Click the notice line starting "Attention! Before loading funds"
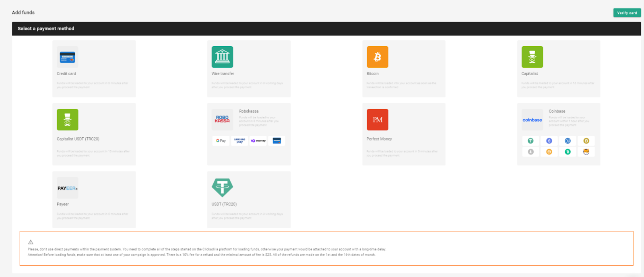Image resolution: width=644 pixels, height=277 pixels. coord(202,254)
